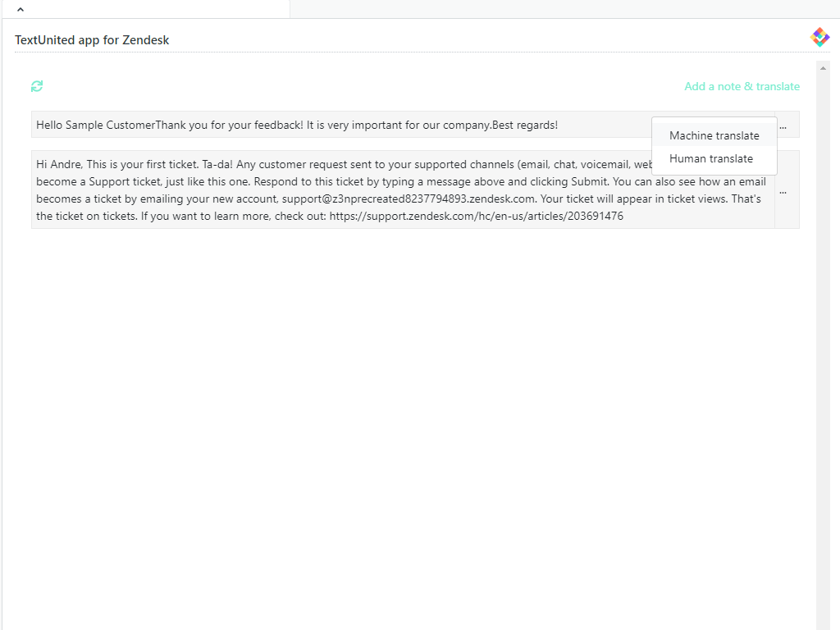Click the green refresh icon
The image size is (840, 630).
37,86
